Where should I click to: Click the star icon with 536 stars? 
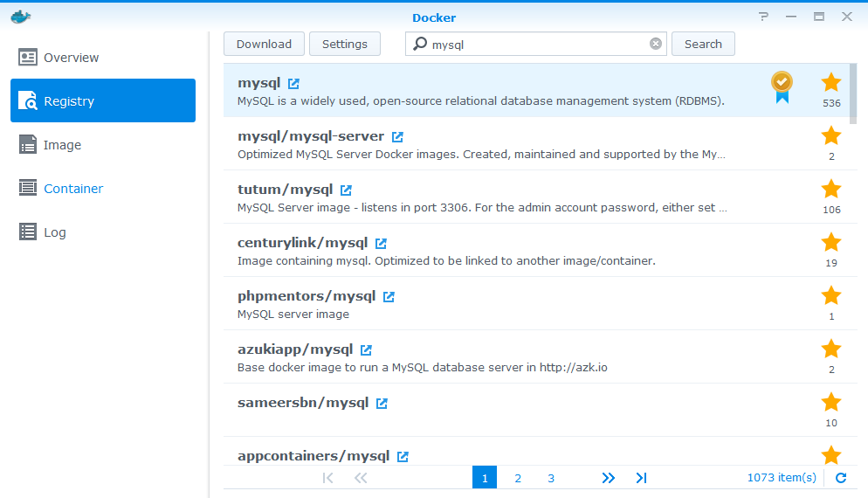[x=831, y=82]
